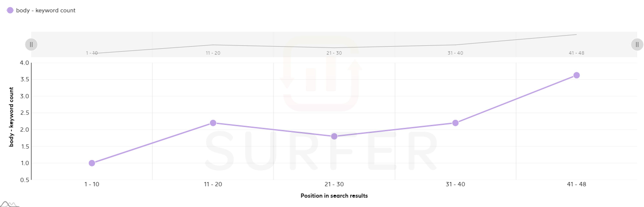This screenshot has height=207, width=644.
Task: Click the 1 - 10 x-axis label
Action: pos(92,184)
